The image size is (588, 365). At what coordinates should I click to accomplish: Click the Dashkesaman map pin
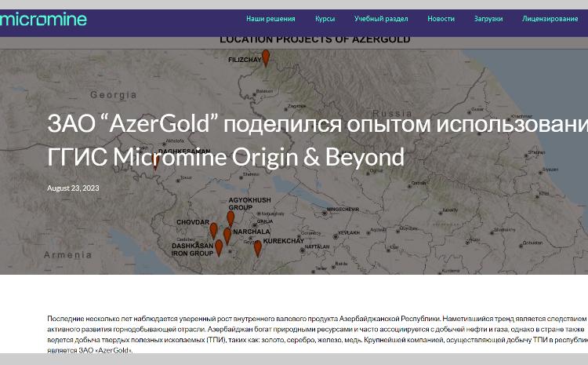click(x=155, y=162)
